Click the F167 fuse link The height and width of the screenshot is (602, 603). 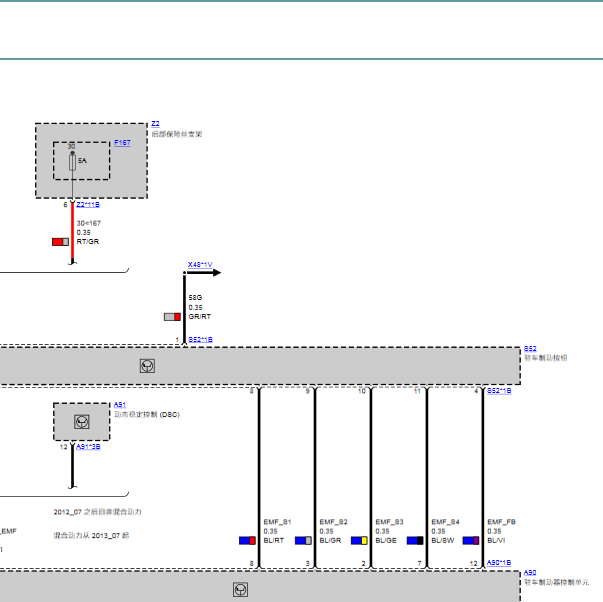(x=122, y=143)
